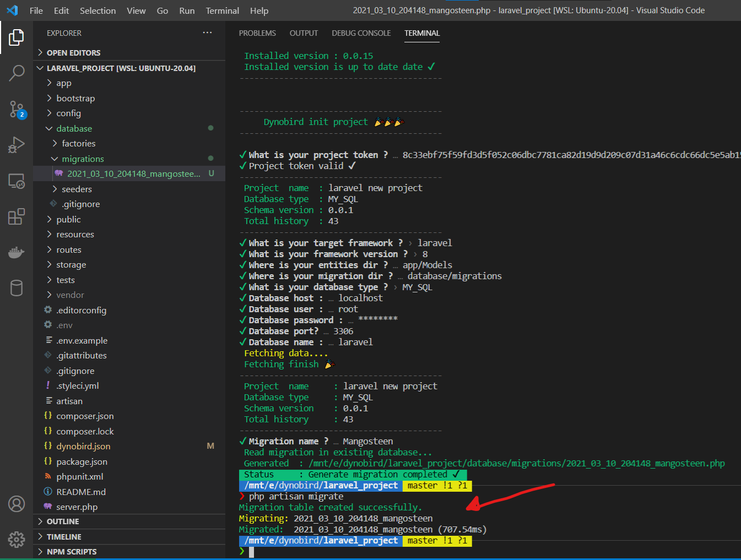
Task: Open the server.php file
Action: click(129, 507)
